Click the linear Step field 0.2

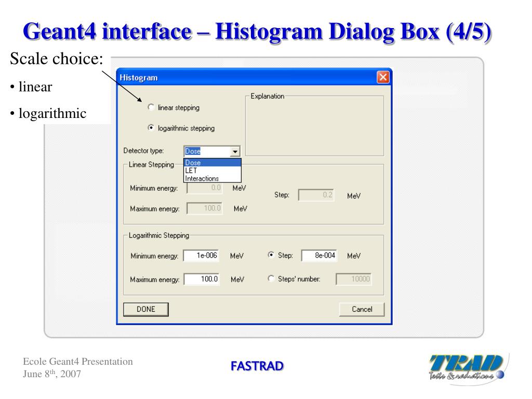tap(316, 195)
